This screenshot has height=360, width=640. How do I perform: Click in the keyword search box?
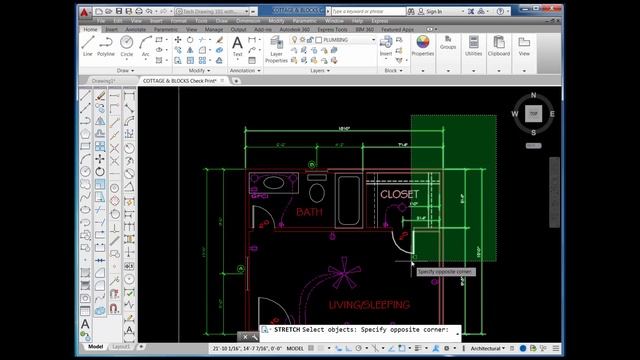[368, 11]
